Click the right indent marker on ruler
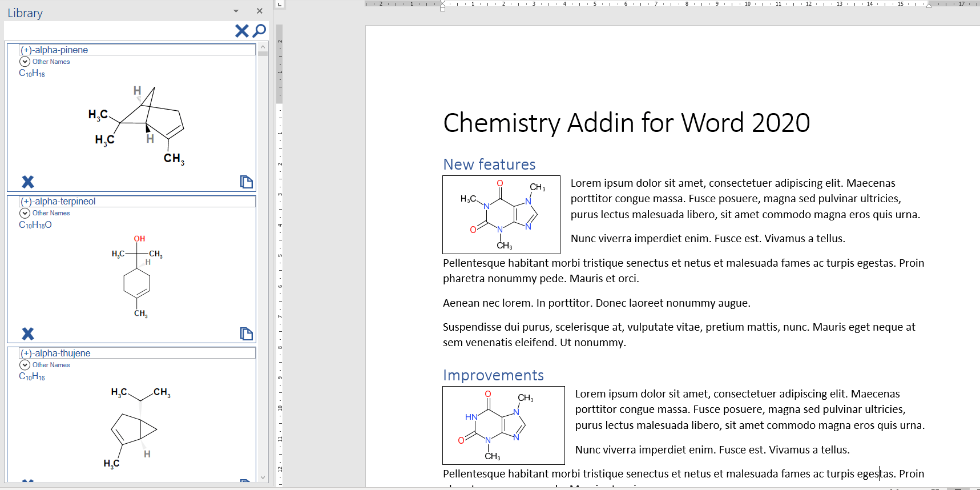The height and width of the screenshot is (490, 980). click(929, 5)
